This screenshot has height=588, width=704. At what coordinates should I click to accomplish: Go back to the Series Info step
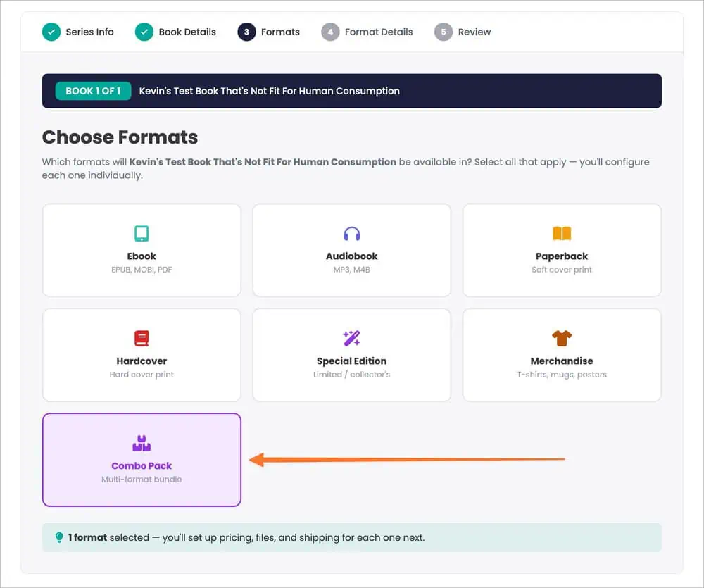pos(90,32)
